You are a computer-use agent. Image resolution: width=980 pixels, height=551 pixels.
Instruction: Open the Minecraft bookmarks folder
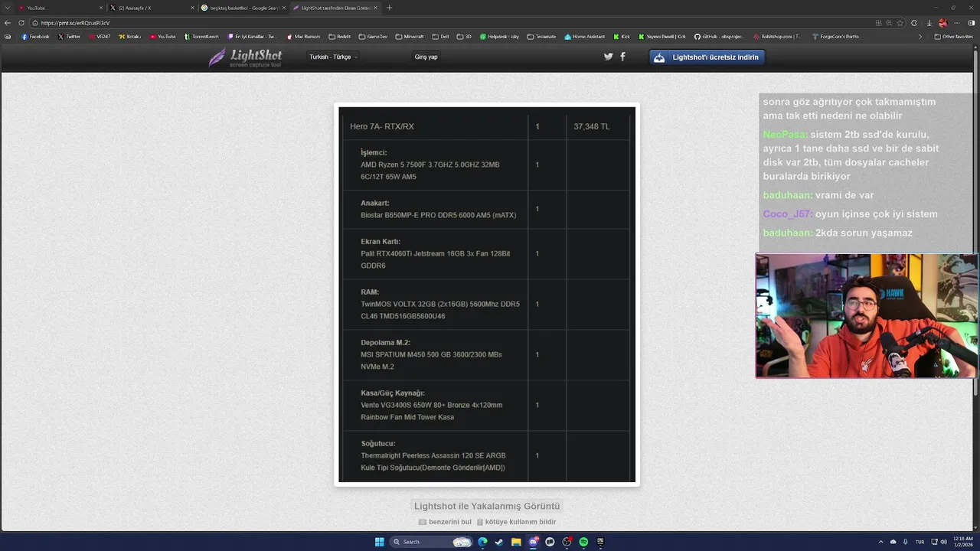click(x=410, y=36)
